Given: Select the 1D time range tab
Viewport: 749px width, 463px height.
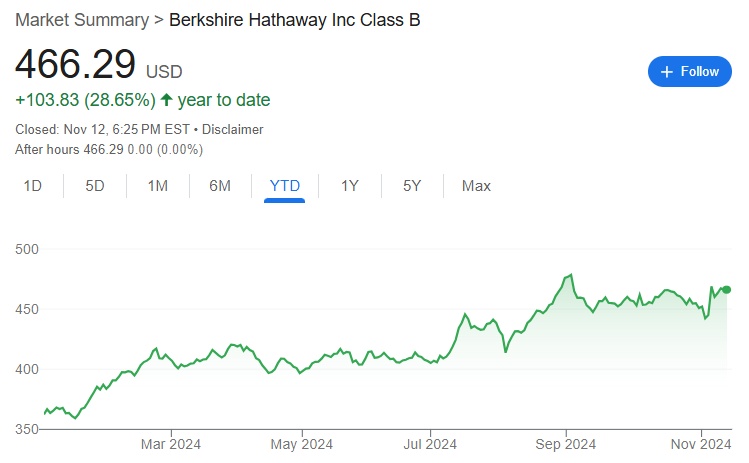Looking at the screenshot, I should coord(33,186).
